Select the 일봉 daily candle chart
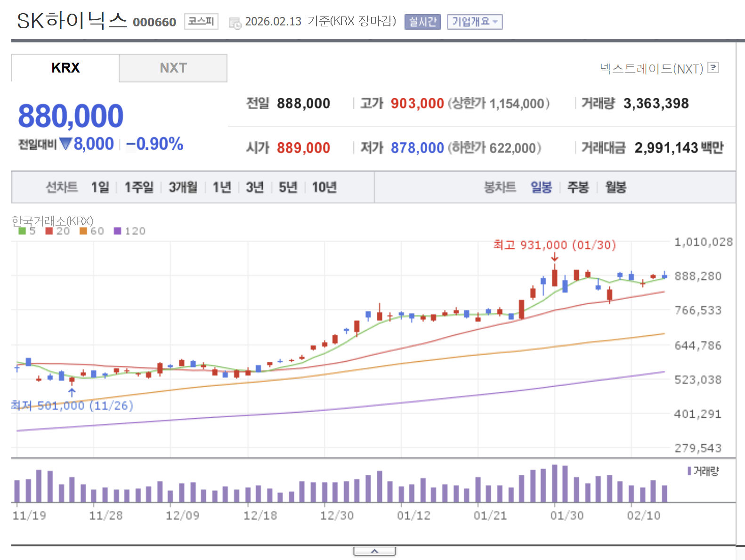The height and width of the screenshot is (560, 745). coord(541,187)
